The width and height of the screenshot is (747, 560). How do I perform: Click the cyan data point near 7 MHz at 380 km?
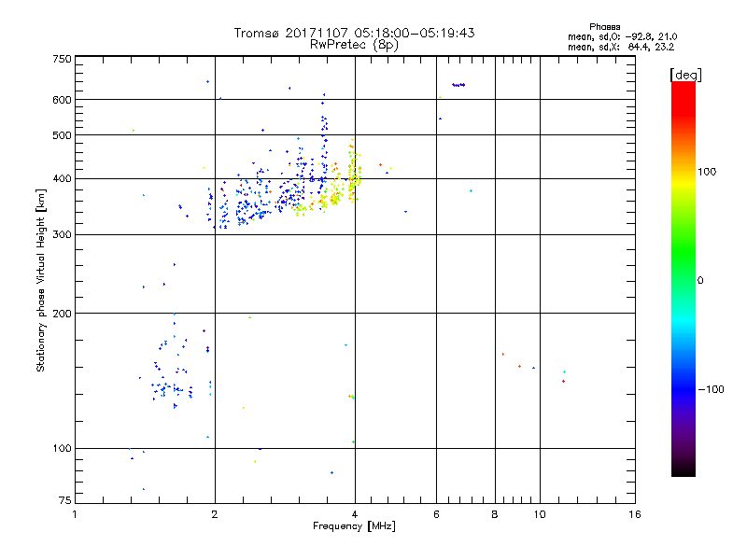(471, 191)
